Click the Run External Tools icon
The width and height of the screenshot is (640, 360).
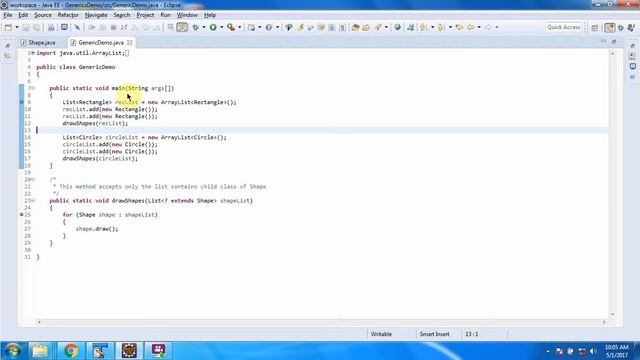pyautogui.click(x=231, y=27)
